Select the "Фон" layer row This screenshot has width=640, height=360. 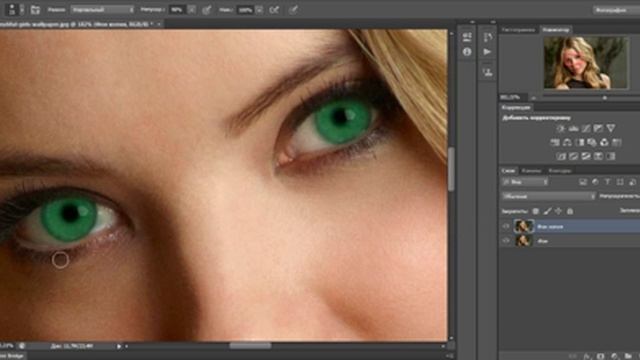pyautogui.click(x=570, y=241)
